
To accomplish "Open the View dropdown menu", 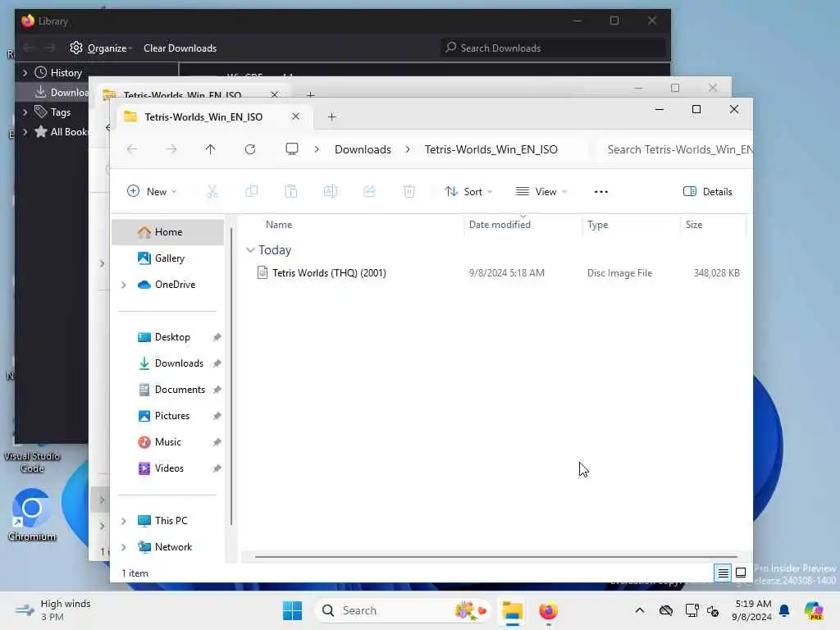I will click(541, 191).
